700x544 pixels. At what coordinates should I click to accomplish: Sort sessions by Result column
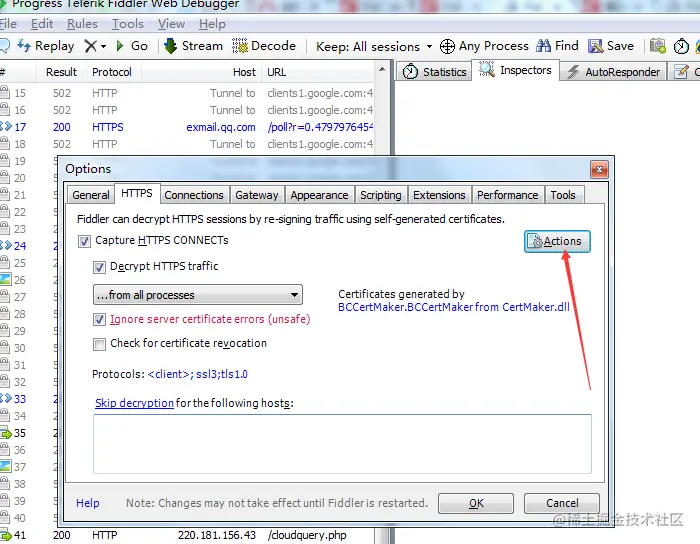click(62, 72)
